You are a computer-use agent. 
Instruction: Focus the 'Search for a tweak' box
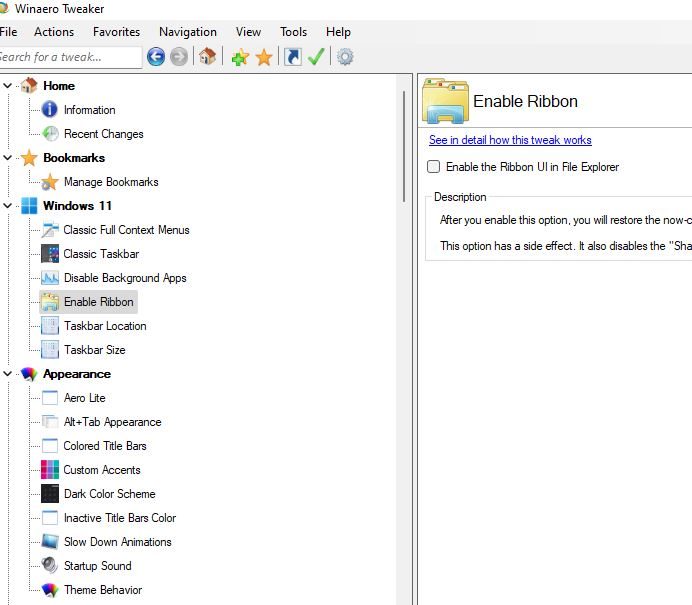point(71,57)
